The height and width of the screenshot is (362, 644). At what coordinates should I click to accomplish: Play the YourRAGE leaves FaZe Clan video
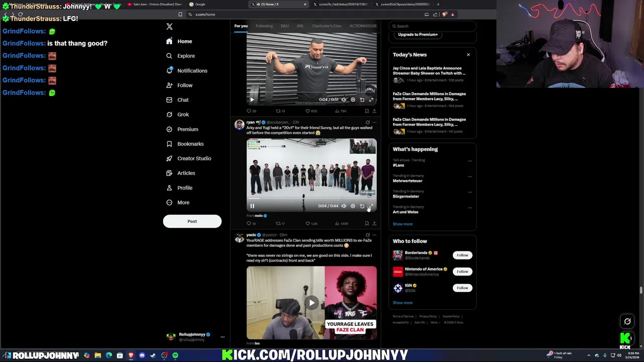point(311,303)
